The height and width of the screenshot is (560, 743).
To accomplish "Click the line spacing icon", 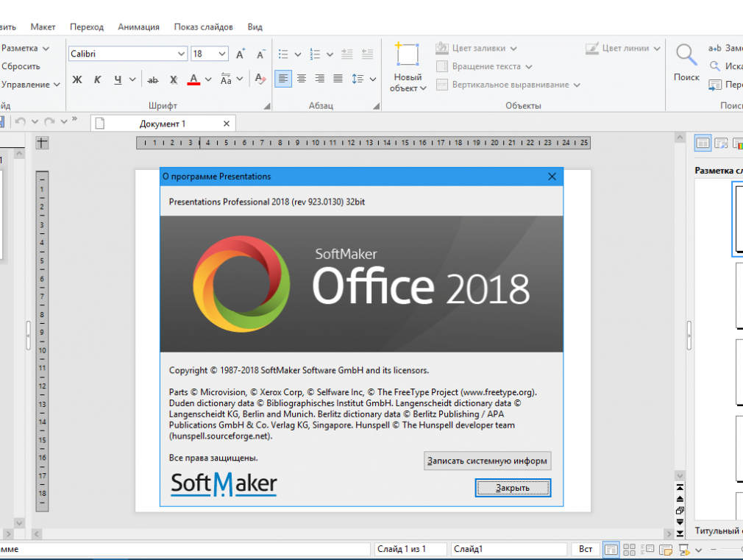I will (358, 79).
